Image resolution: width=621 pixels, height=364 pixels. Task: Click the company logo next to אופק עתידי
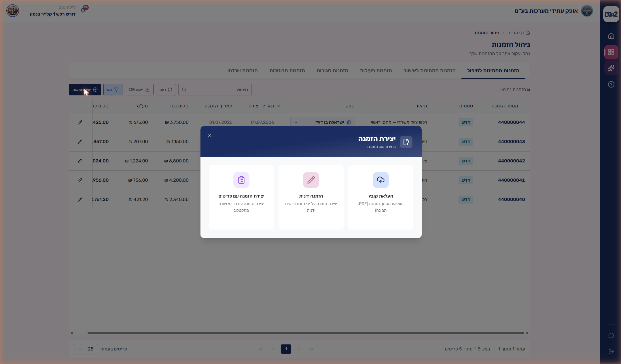tap(587, 11)
